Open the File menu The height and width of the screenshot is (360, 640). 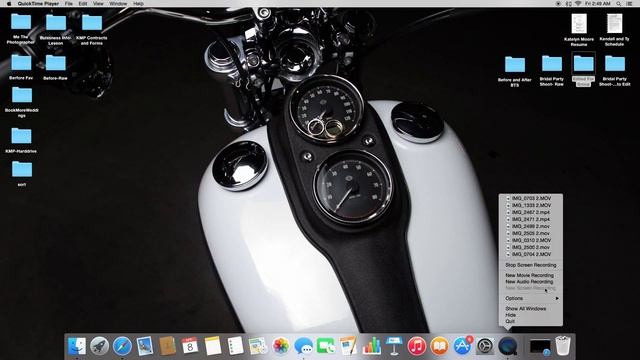[x=69, y=3]
